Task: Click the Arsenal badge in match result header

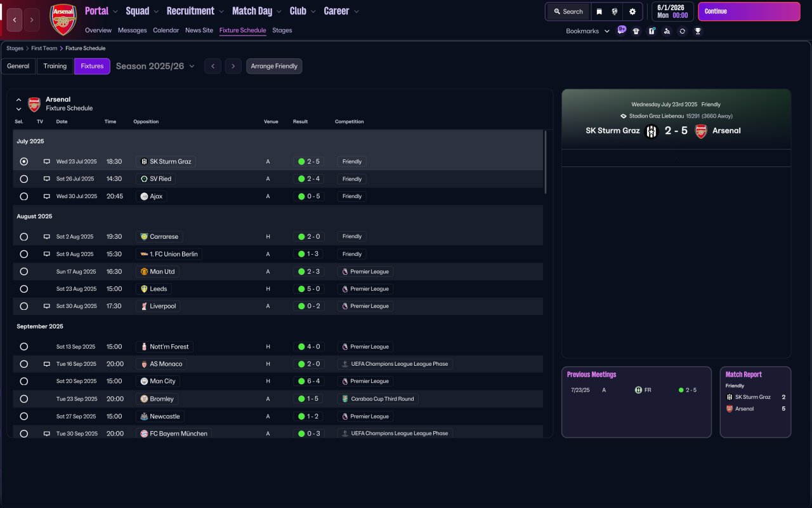Action: coord(701,131)
